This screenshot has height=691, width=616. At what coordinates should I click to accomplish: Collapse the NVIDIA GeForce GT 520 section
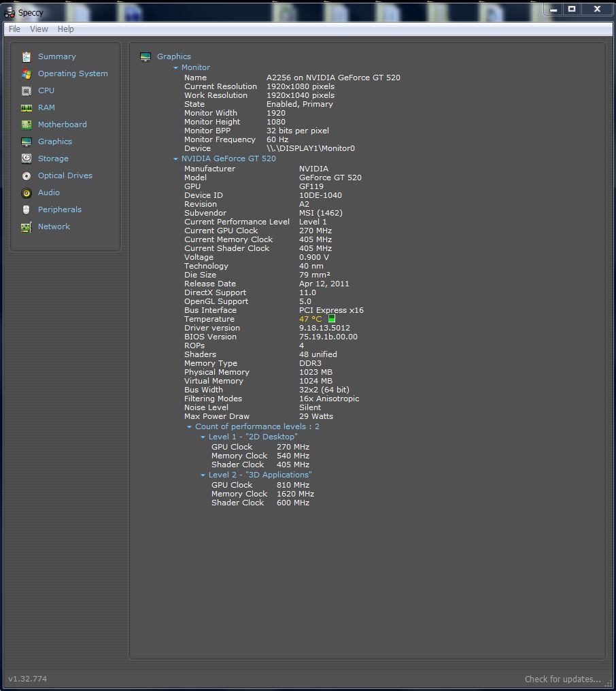(176, 158)
